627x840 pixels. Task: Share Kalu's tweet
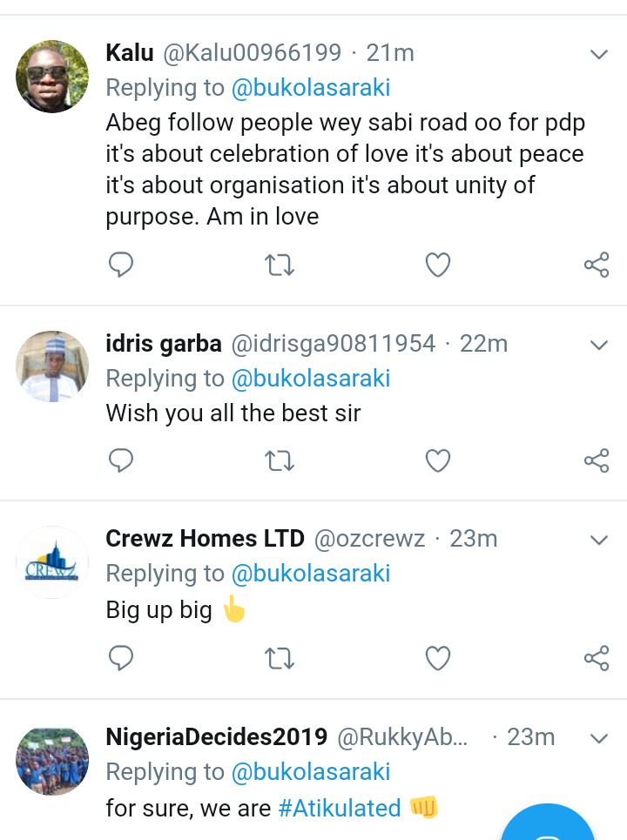pos(597,265)
